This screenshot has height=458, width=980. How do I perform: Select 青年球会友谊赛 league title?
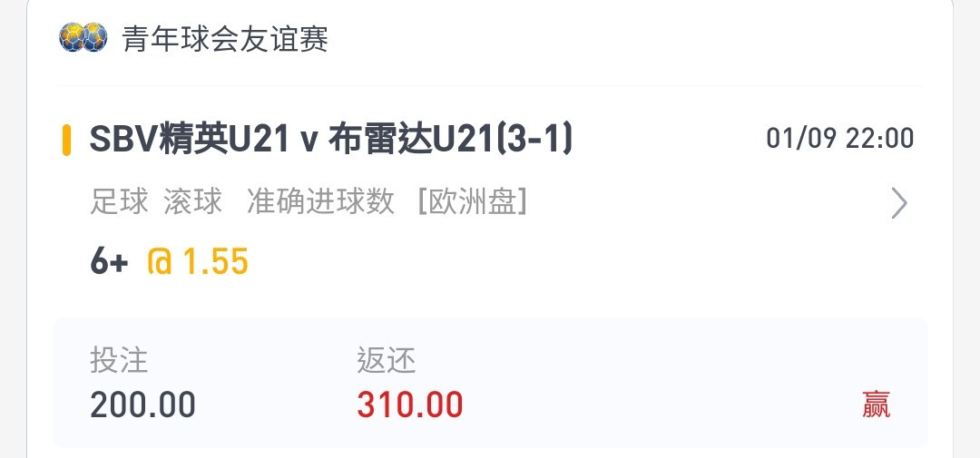pos(225,39)
